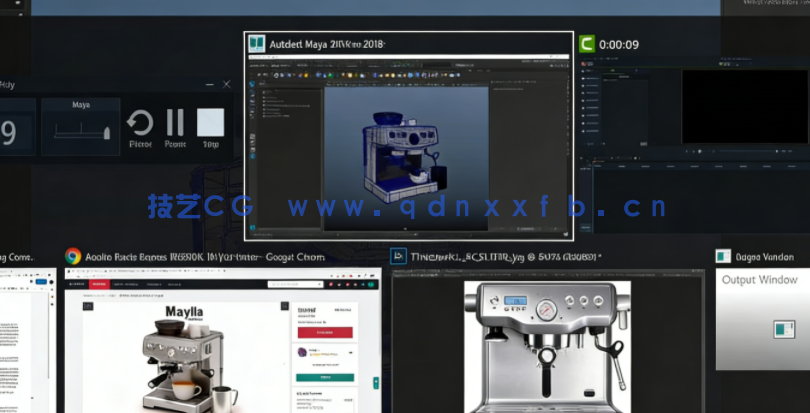The width and height of the screenshot is (810, 413).
Task: Click the Google Chrome icon
Action: (73, 257)
